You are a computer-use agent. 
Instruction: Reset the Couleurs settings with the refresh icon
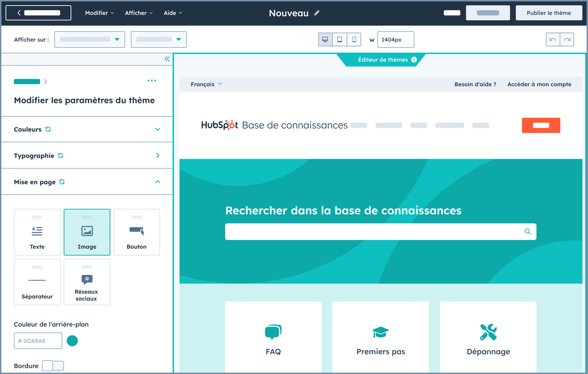(x=48, y=129)
